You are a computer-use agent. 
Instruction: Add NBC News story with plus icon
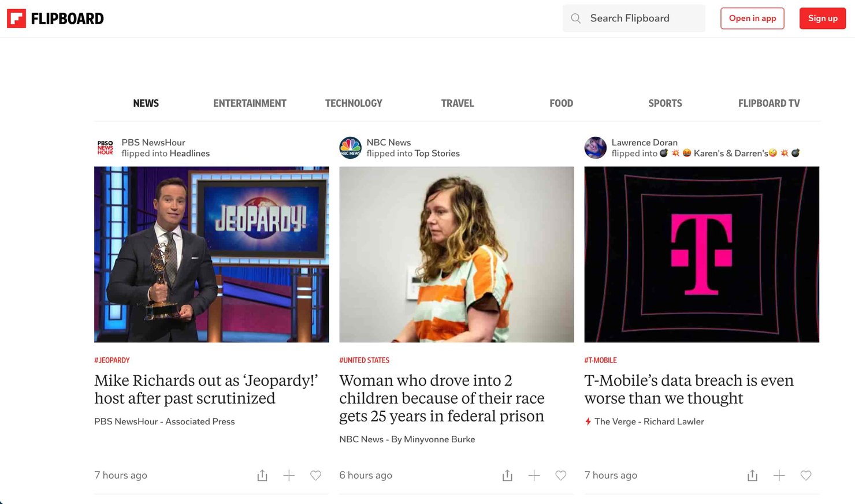point(534,475)
